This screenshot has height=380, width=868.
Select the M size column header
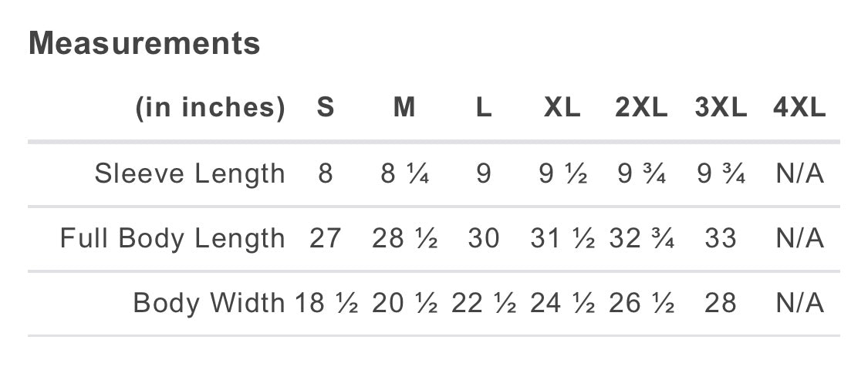click(404, 108)
